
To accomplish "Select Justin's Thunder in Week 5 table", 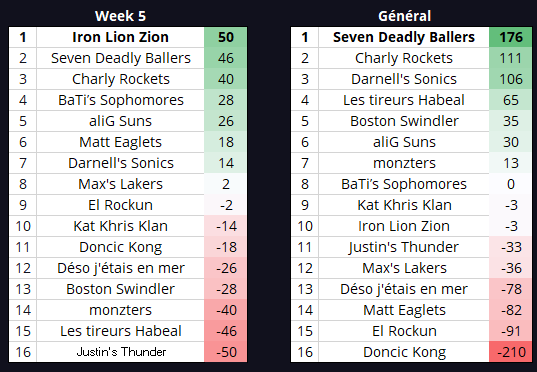I will point(120,352).
